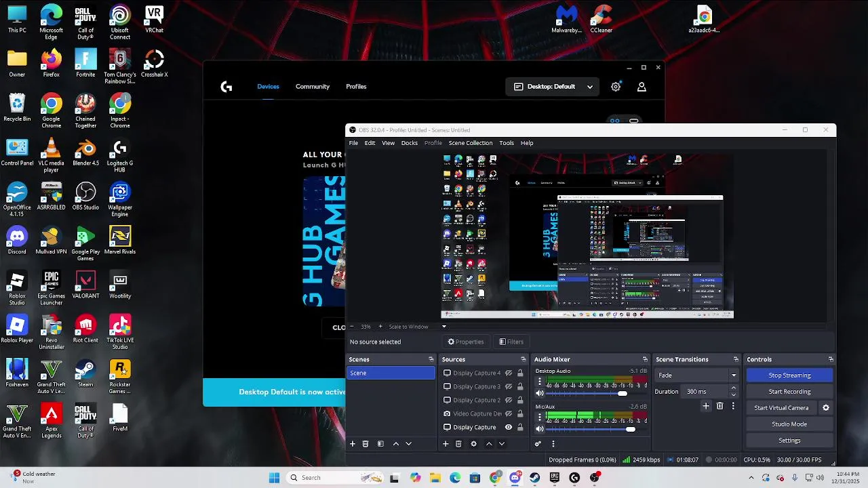Image resolution: width=868 pixels, height=488 pixels.
Task: Open the OBS Tools menu
Action: pyautogui.click(x=507, y=143)
